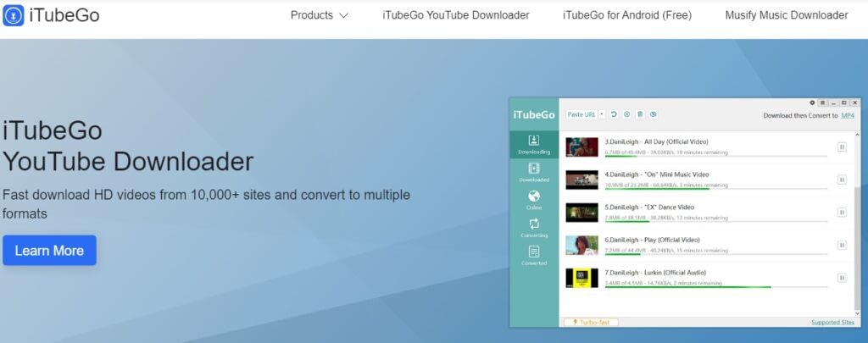Open the Converting sidebar icon
The image size is (868, 343).
click(534, 224)
